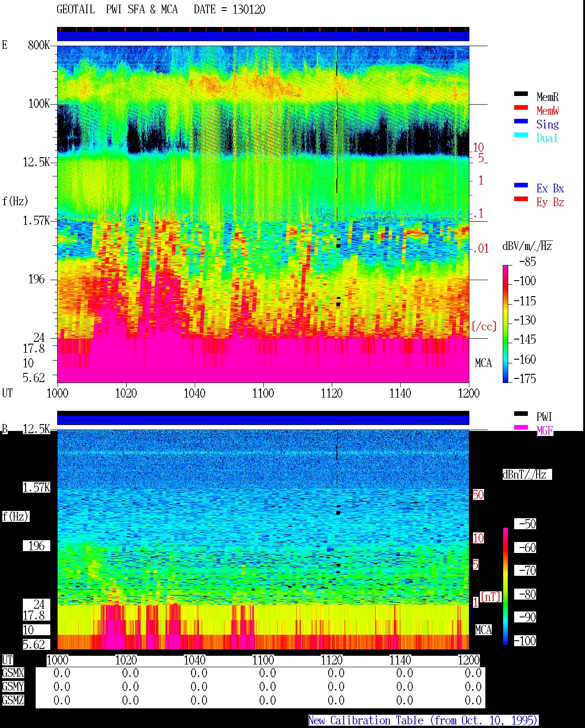Click the 1120 UT tick on lower time axis
The width and height of the screenshot is (585, 728).
click(332, 660)
